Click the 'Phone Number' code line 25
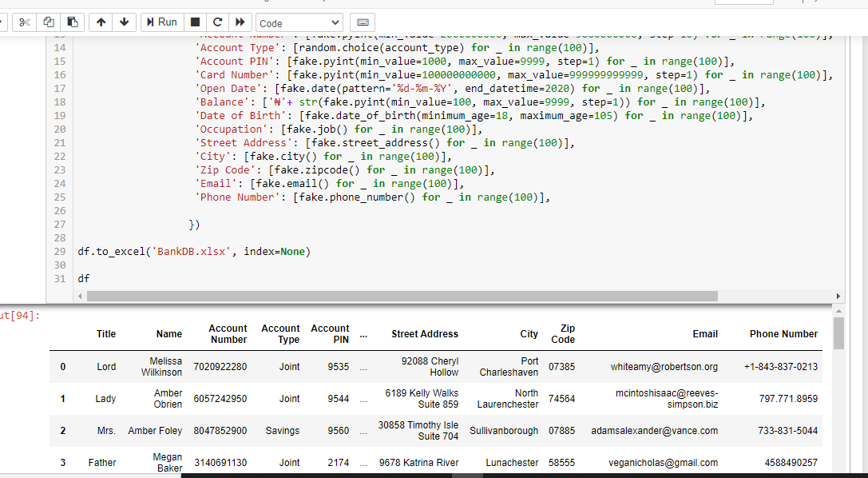 click(372, 197)
